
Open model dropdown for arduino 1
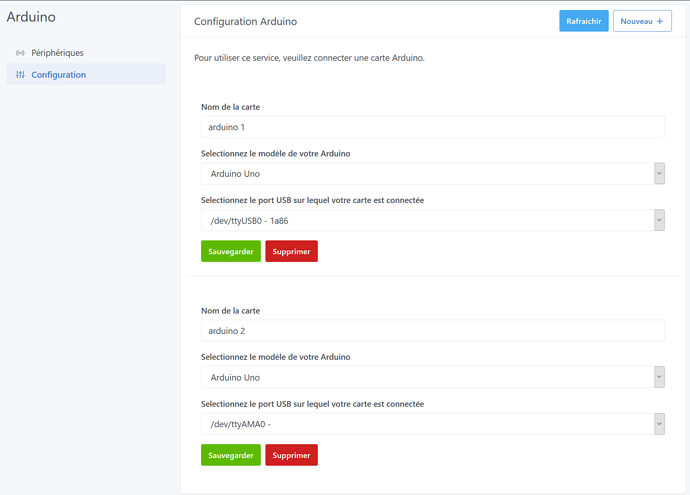(433, 174)
